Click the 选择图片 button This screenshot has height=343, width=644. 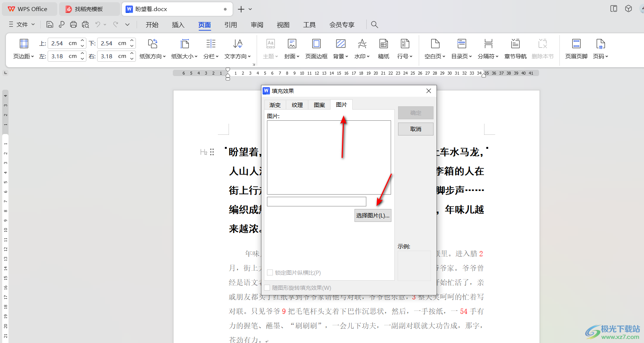(x=373, y=215)
